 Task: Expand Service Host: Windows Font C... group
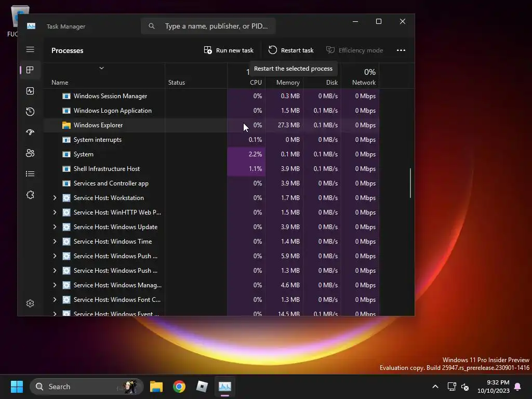coord(55,300)
